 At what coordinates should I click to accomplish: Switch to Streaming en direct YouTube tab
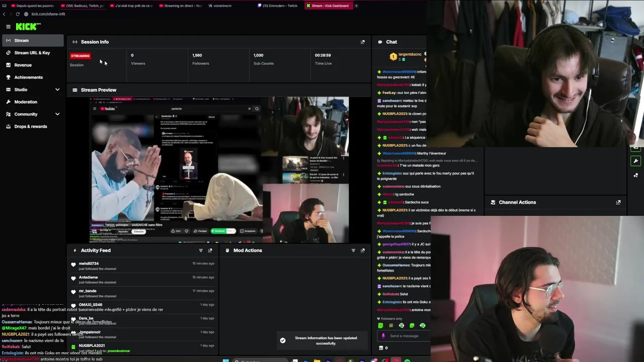pyautogui.click(x=180, y=6)
